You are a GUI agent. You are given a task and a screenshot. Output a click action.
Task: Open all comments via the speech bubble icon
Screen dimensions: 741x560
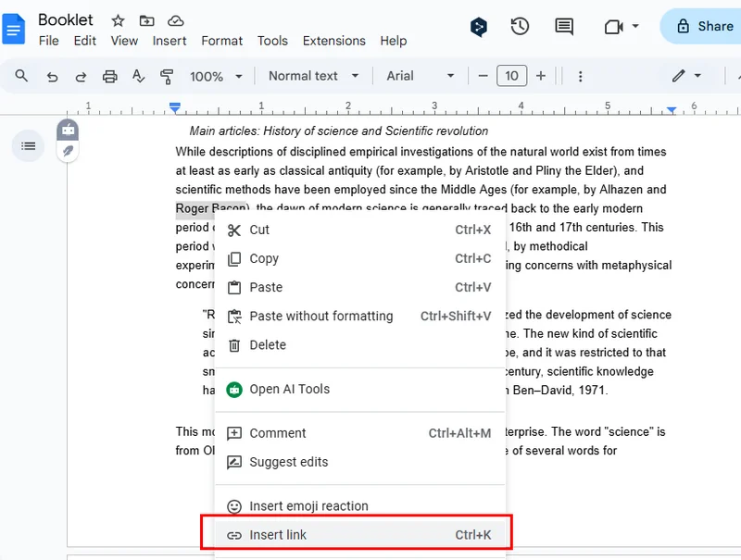(564, 28)
